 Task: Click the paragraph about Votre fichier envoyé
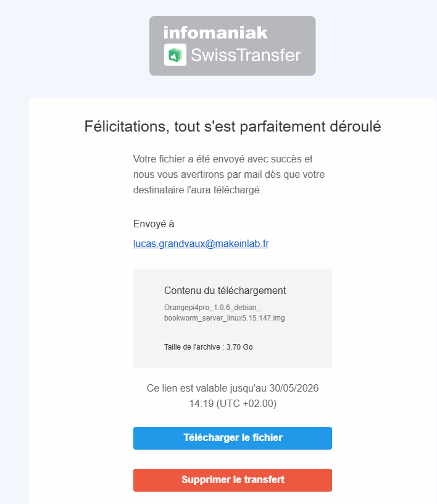click(229, 175)
